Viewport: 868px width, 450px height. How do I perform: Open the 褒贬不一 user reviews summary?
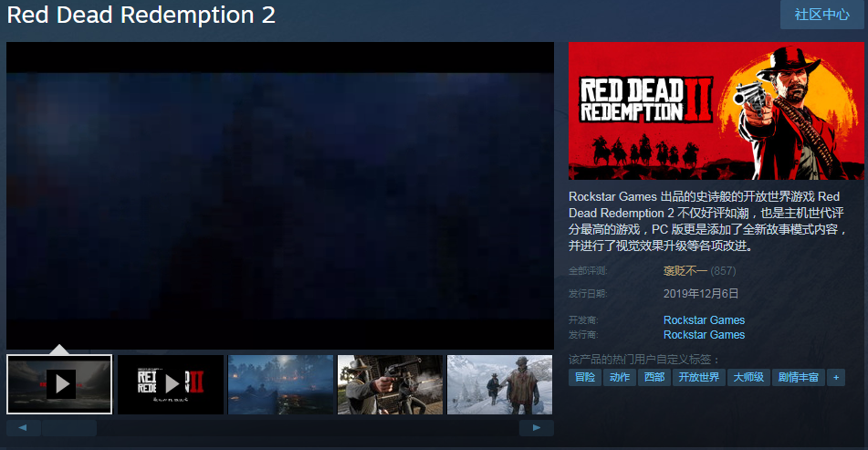[x=685, y=271]
